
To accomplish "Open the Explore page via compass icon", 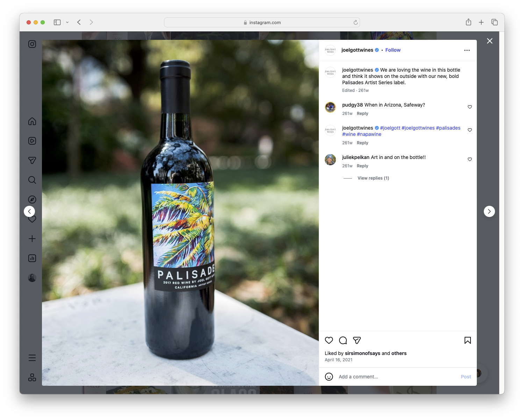I will [x=32, y=199].
